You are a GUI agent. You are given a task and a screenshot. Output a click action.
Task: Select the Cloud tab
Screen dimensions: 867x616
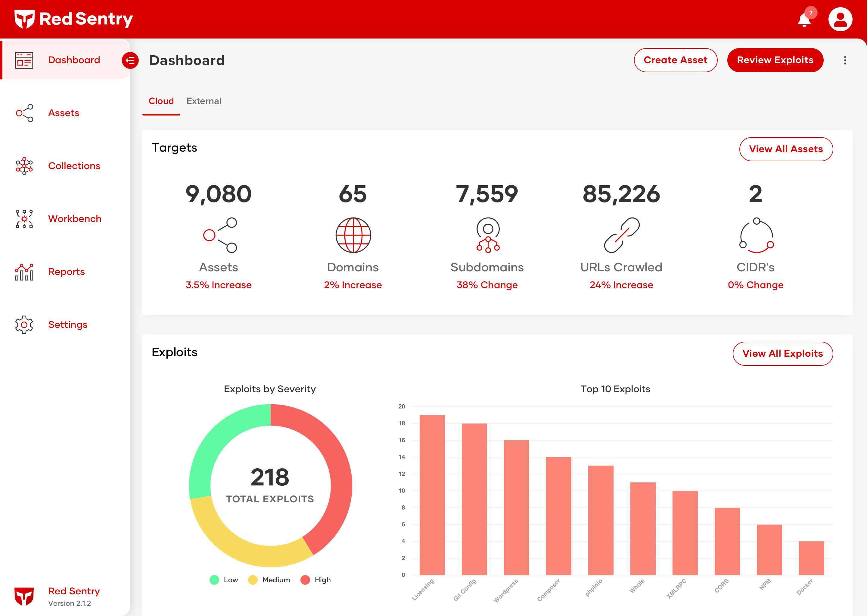tap(161, 101)
